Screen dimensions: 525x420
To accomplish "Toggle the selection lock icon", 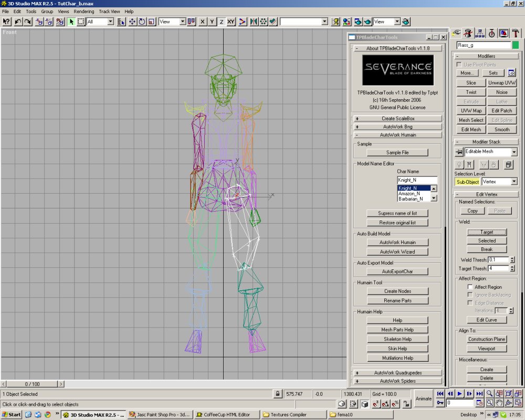I will pyautogui.click(x=277, y=394).
